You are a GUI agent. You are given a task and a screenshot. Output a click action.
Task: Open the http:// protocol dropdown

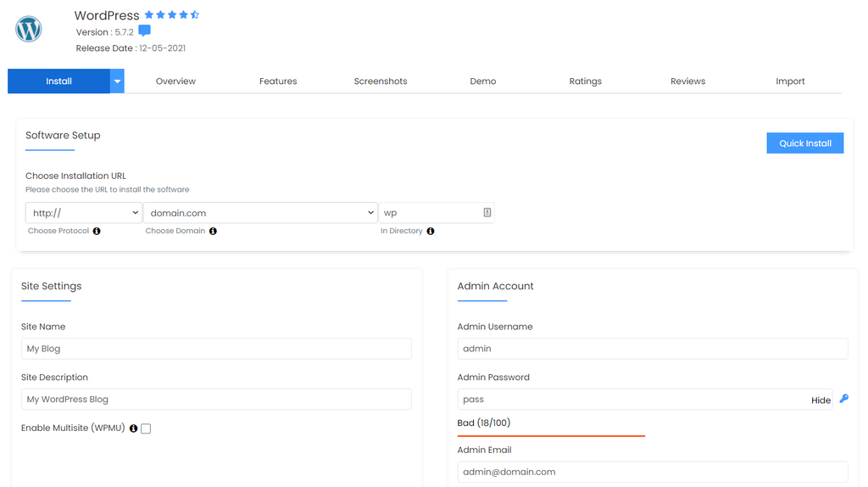click(83, 213)
